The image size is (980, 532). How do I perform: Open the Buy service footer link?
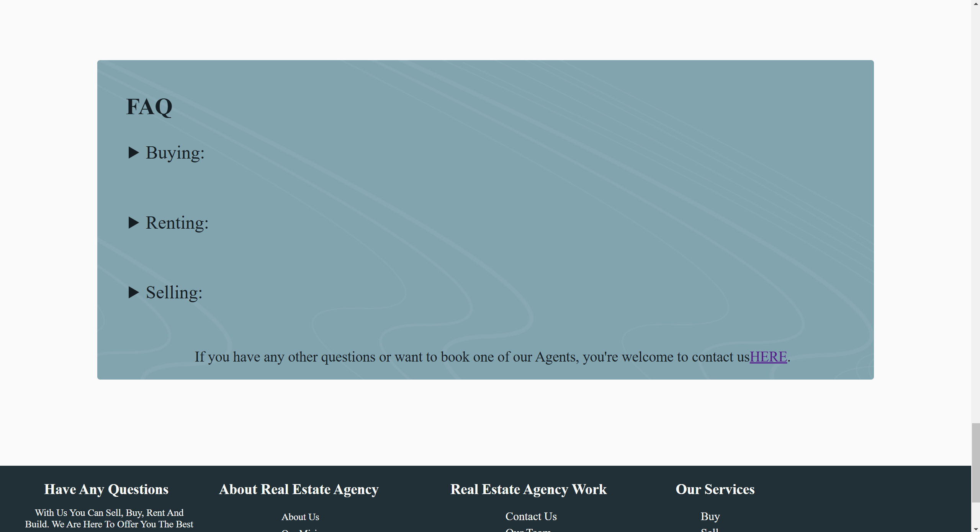click(710, 516)
